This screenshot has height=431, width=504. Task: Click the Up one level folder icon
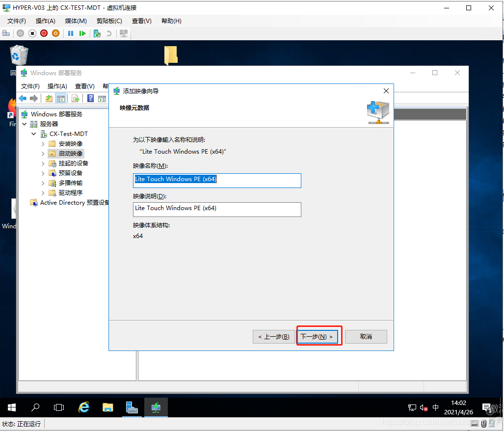pos(49,98)
